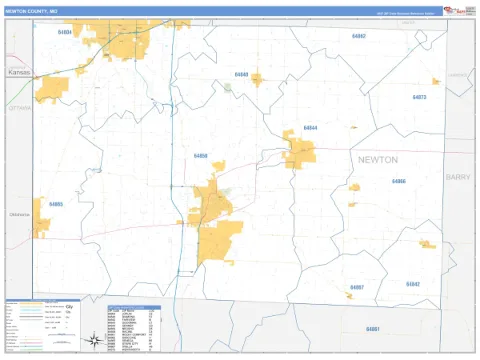
Task: Click the Kansas state label
Action: click(x=19, y=72)
